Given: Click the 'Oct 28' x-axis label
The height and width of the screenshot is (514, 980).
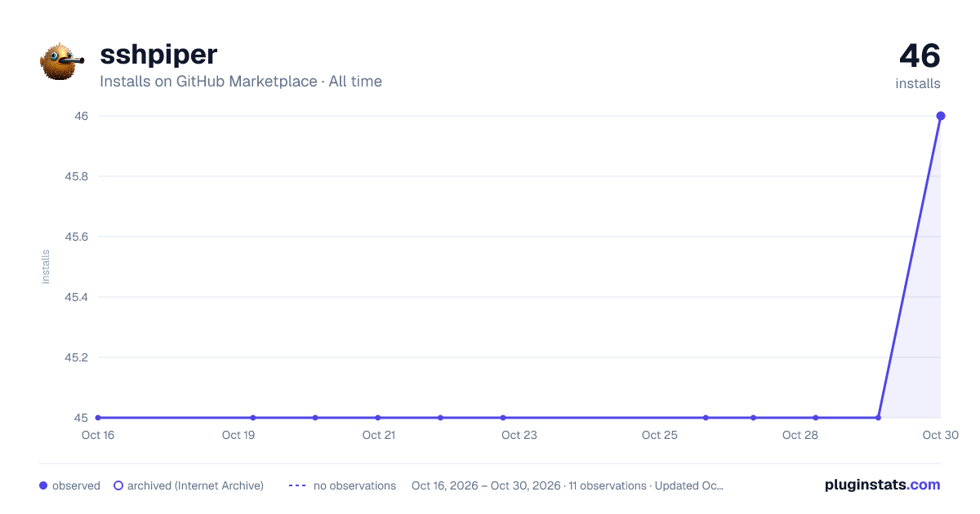Looking at the screenshot, I should click(800, 435).
